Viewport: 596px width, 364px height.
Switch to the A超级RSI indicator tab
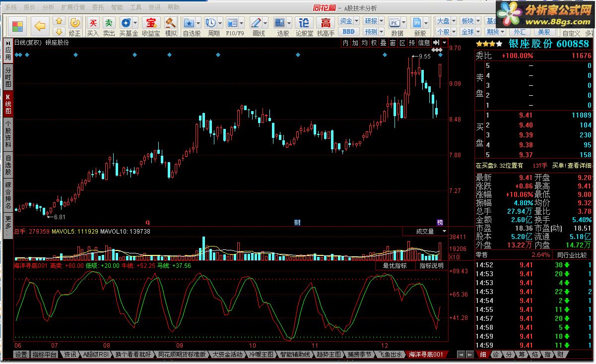click(x=95, y=355)
